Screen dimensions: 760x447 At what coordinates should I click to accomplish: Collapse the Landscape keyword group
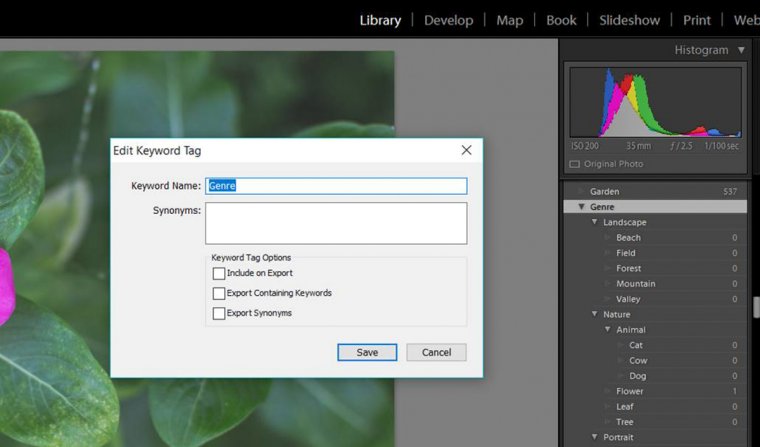coord(594,222)
